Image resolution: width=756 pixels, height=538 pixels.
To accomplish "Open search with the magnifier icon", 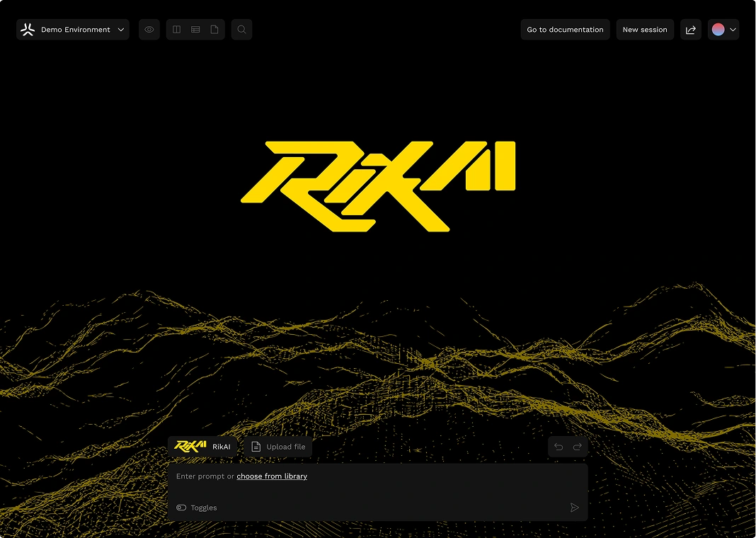I will coord(241,30).
